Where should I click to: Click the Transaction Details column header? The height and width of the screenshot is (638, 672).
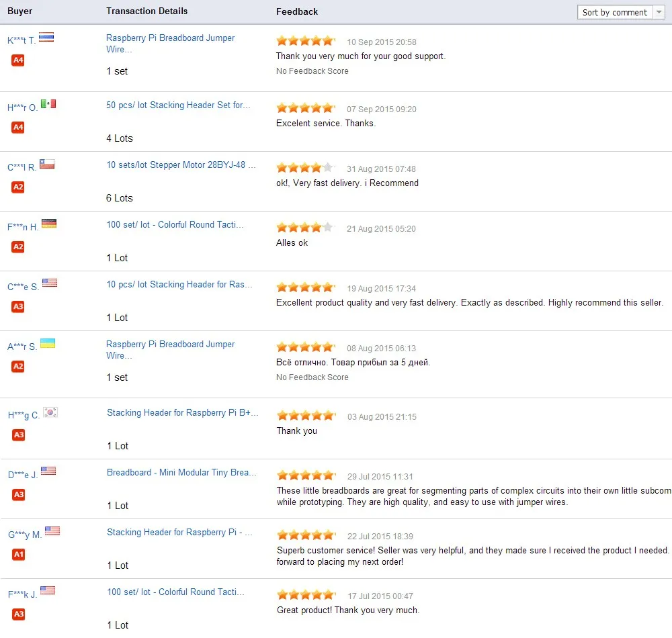(147, 11)
